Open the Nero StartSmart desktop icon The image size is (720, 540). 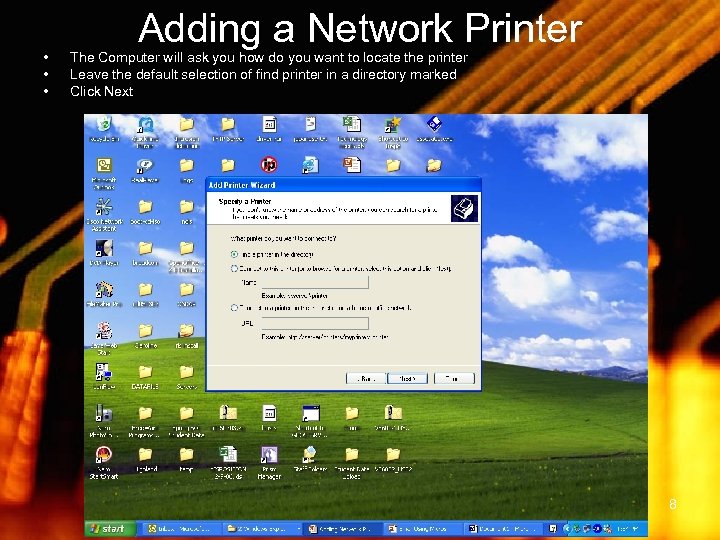coord(104,455)
